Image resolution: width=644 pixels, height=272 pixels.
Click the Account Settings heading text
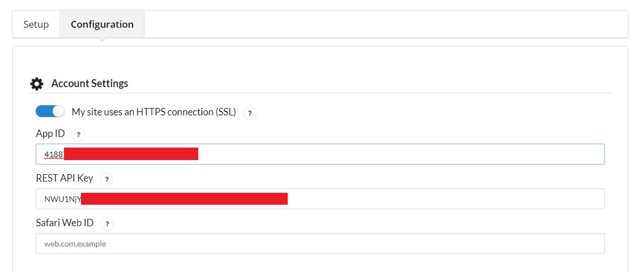[89, 84]
